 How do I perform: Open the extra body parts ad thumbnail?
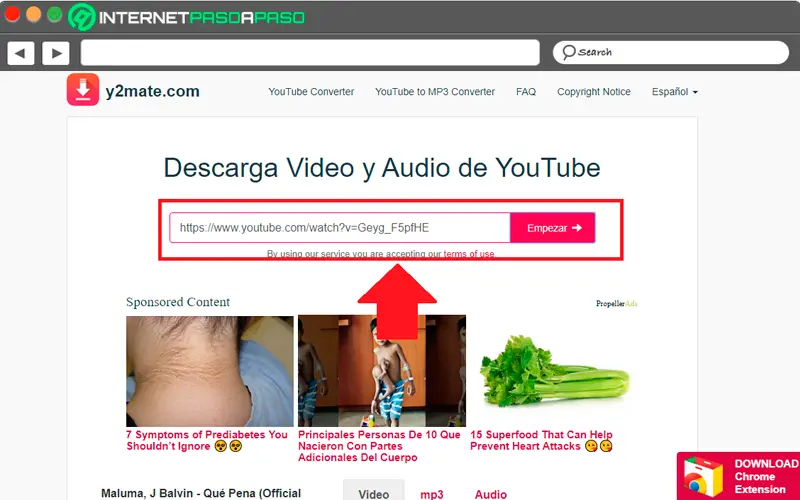(382, 371)
